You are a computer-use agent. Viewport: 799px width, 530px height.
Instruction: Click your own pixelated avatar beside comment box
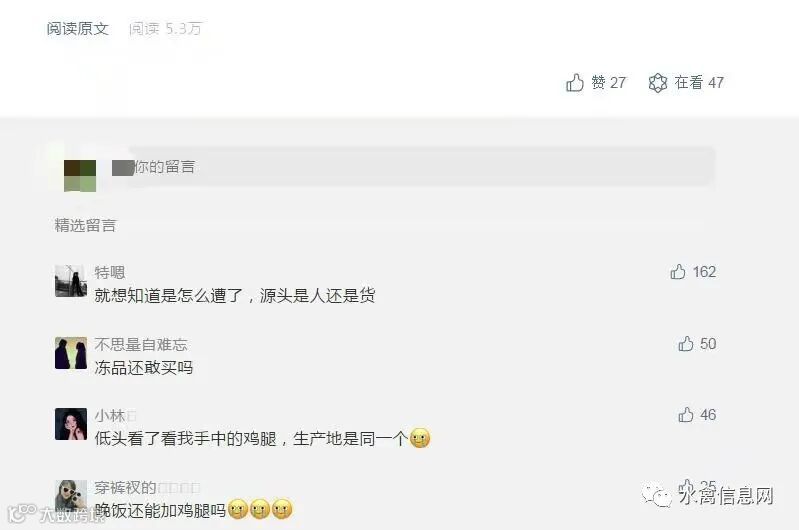click(x=80, y=176)
